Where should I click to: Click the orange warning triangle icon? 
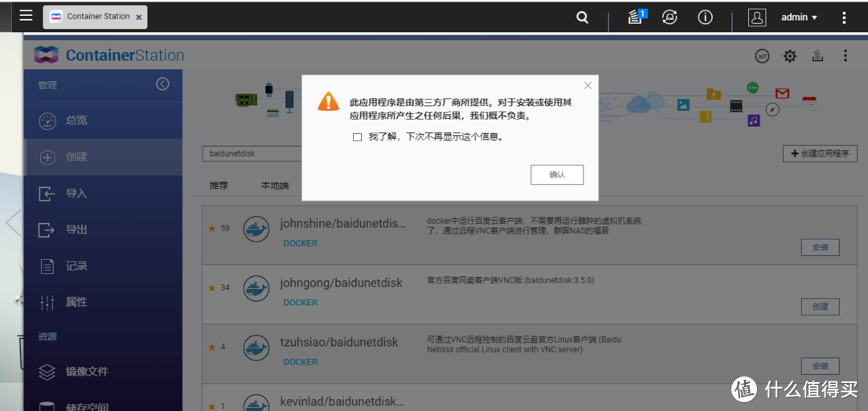328,102
